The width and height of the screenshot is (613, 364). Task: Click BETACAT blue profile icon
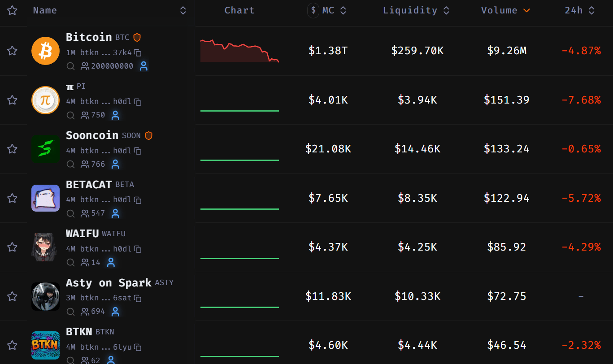pyautogui.click(x=115, y=213)
